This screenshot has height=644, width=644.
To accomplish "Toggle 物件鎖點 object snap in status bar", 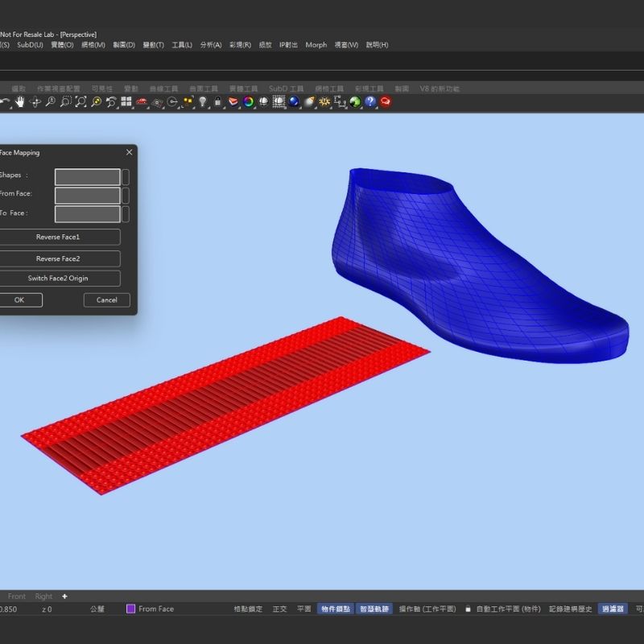I will click(x=334, y=609).
